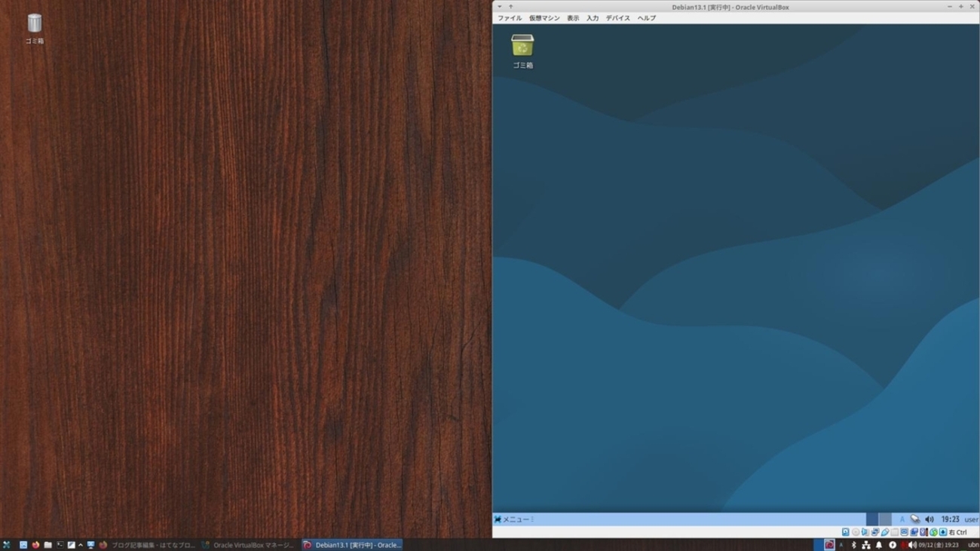This screenshot has width=980, height=551.
Task: Switch to the second guest workspace
Action: point(884,519)
